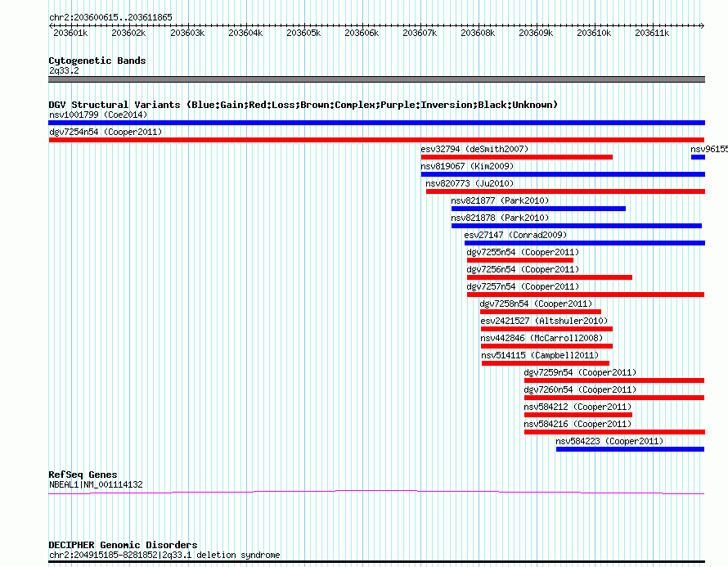The image size is (728, 567).
Task: Click the nsv584212 (Cooper2011) red bar
Action: click(x=578, y=415)
